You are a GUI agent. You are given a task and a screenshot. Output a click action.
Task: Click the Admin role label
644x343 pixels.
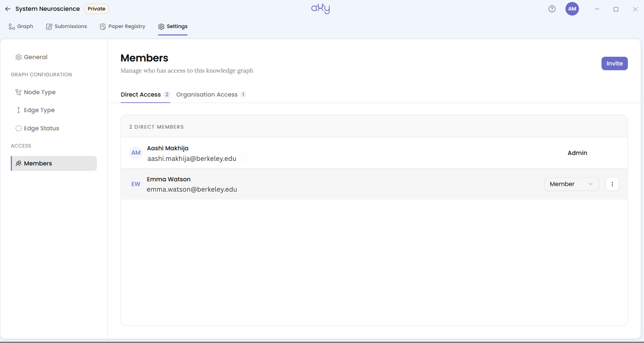click(577, 153)
